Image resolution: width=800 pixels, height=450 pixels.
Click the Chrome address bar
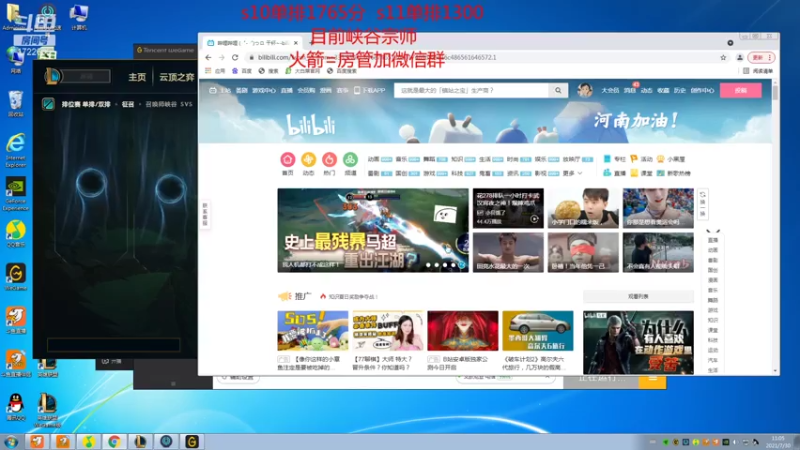tap(482, 58)
